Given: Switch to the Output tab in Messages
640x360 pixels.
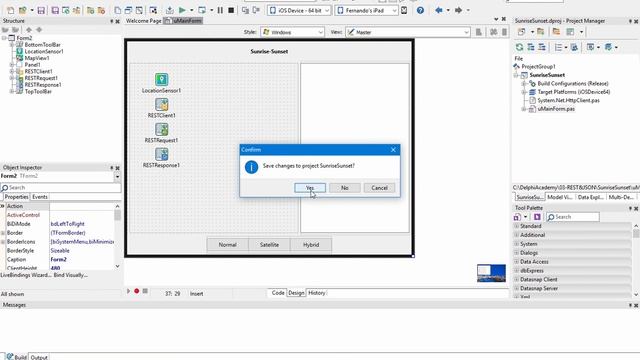Looking at the screenshot, I should click(39, 357).
